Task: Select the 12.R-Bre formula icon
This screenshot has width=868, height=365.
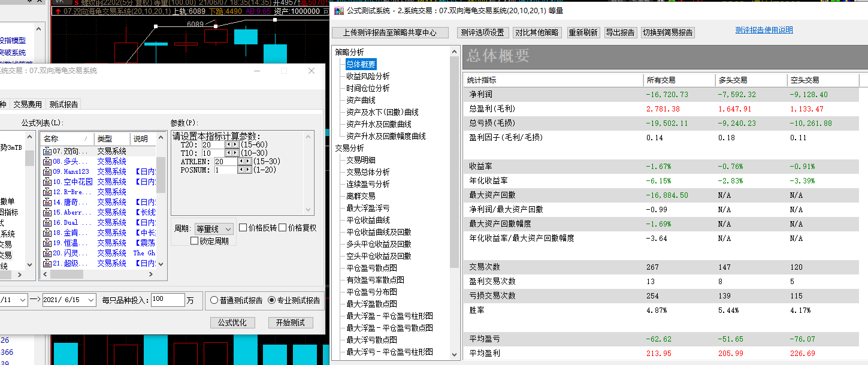Action: click(47, 192)
